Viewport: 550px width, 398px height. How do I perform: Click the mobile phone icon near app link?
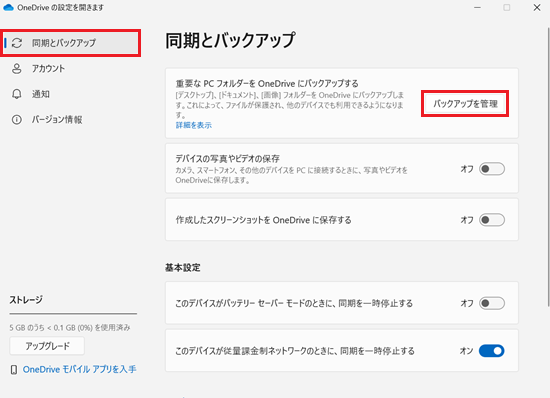click(14, 369)
